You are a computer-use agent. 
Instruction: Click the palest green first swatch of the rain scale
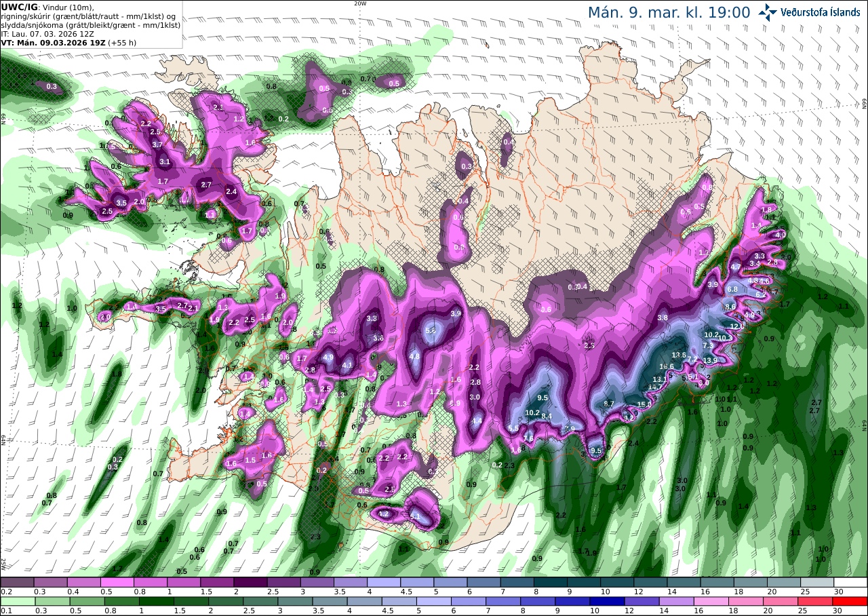tap(17, 601)
